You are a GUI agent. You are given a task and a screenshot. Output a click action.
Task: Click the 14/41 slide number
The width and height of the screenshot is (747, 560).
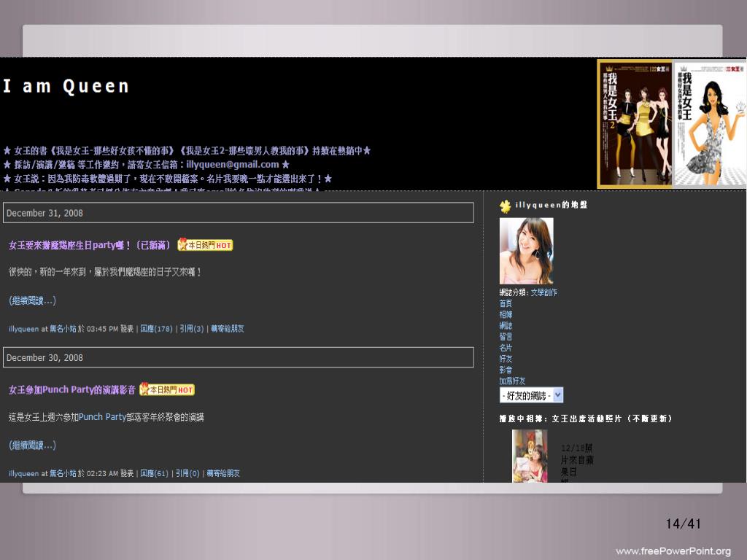(683, 524)
